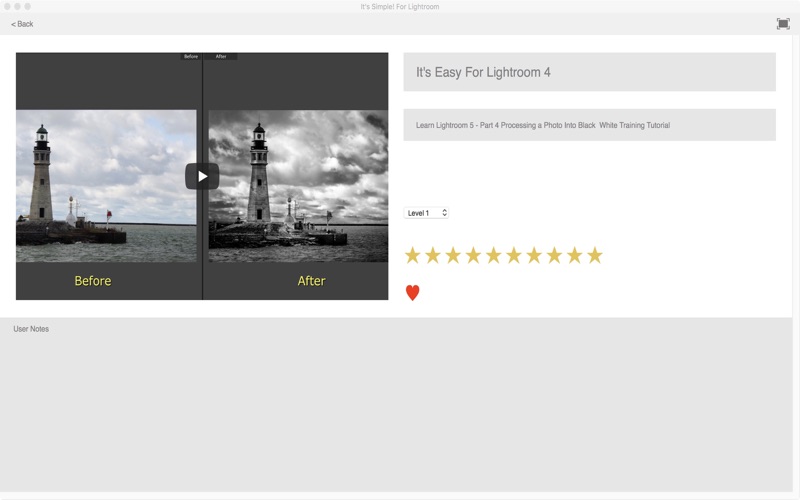Toggle the red heart favorite icon

[x=412, y=292]
